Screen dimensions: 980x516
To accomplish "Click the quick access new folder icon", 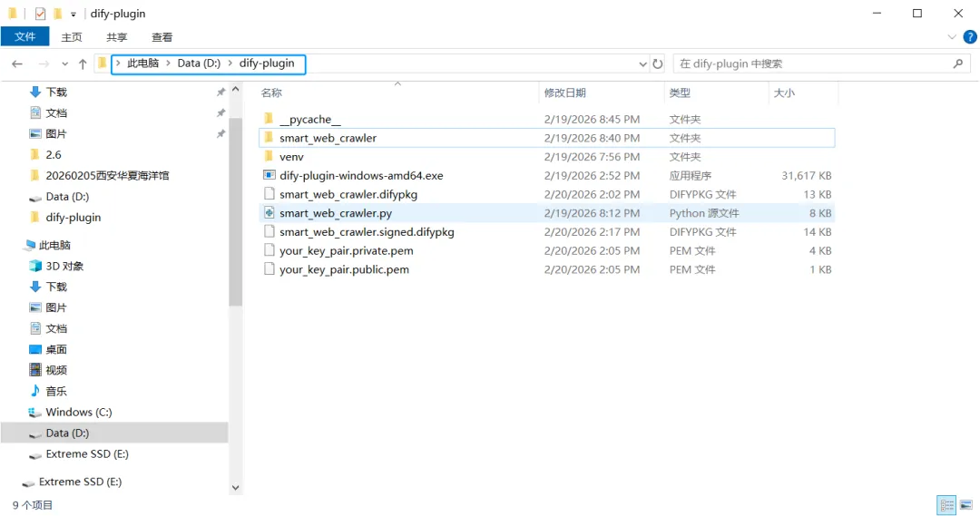I will (x=57, y=13).
